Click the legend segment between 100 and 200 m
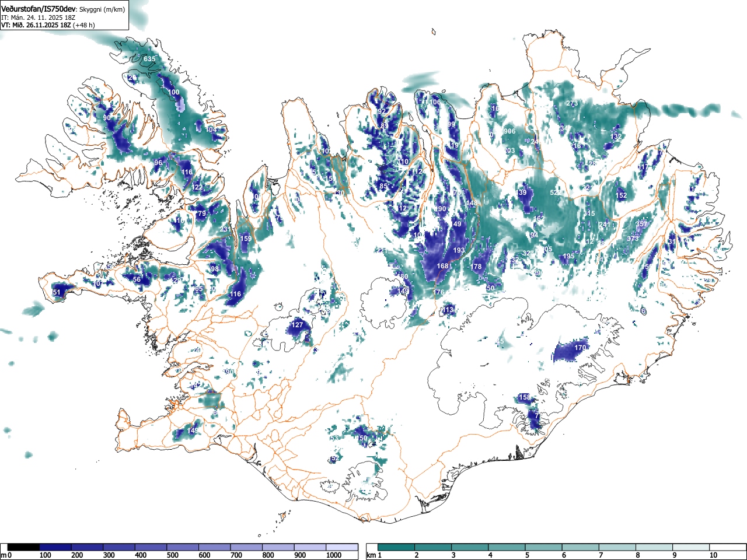 click(x=55, y=547)
